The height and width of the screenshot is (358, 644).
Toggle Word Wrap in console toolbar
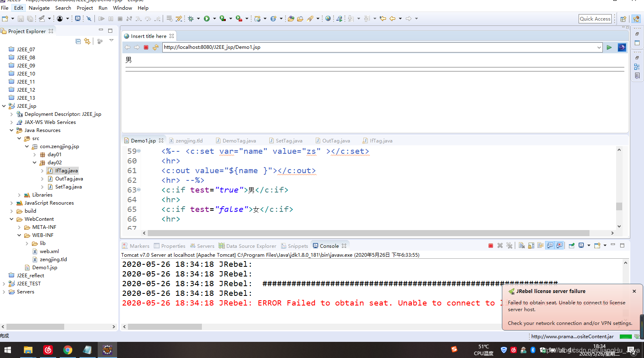point(540,245)
